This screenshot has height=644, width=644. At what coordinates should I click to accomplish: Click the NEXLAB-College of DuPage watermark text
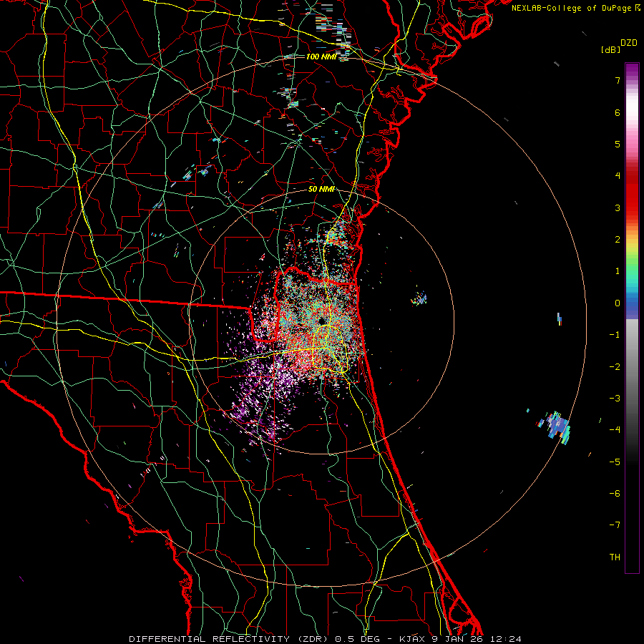point(575,8)
